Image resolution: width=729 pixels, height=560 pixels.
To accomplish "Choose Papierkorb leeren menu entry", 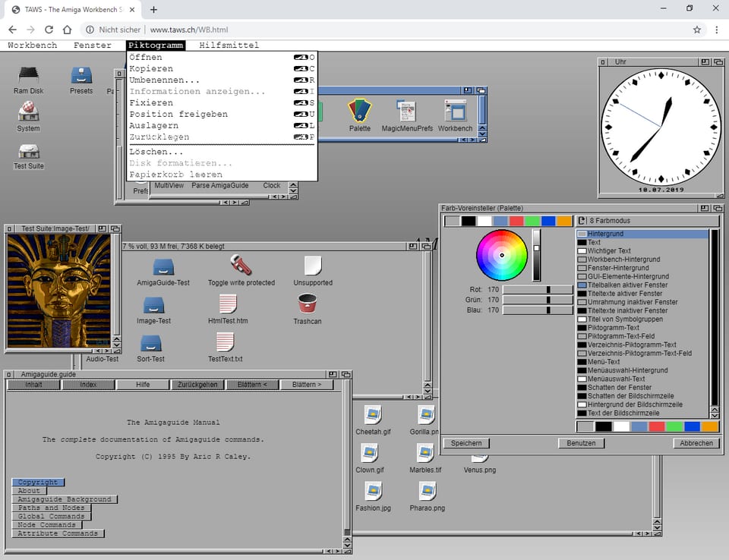I will point(222,175).
